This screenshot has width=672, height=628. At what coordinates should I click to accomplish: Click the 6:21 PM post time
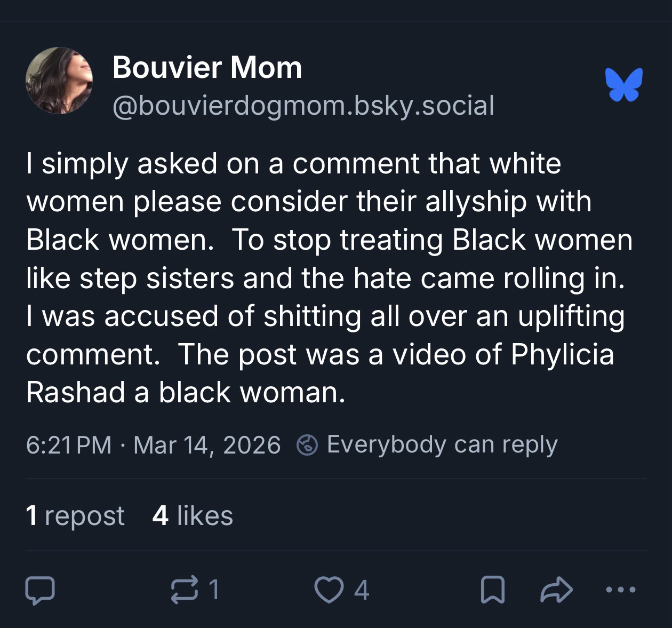[x=69, y=445]
